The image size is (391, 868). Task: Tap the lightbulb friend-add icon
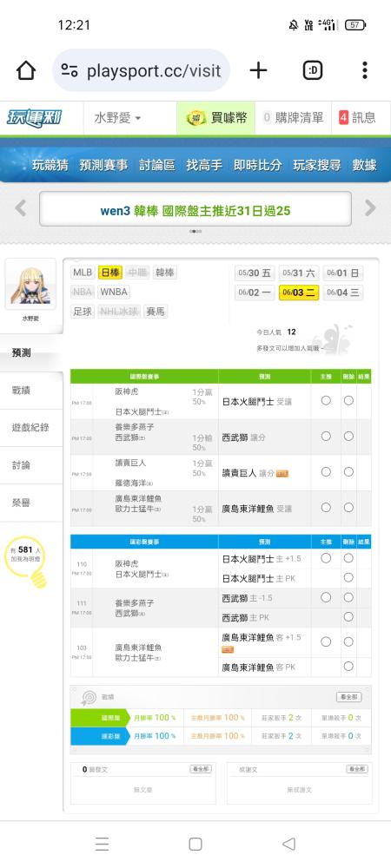(27, 561)
